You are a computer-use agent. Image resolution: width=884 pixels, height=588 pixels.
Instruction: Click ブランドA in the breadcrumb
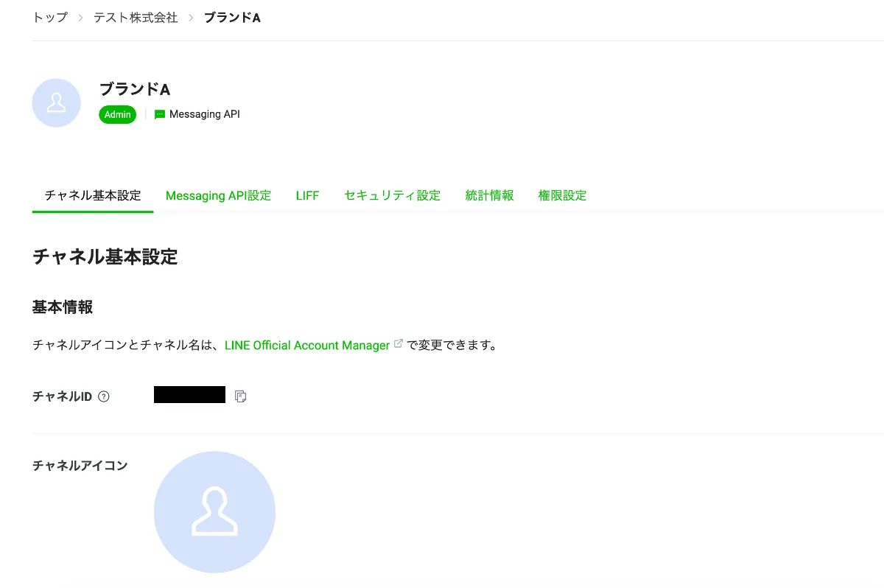point(232,17)
